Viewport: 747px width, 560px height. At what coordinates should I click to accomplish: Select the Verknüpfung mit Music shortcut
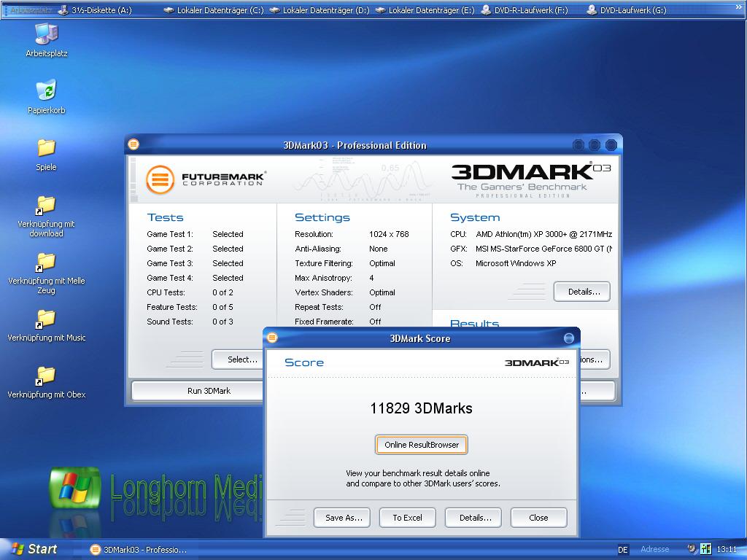click(46, 325)
